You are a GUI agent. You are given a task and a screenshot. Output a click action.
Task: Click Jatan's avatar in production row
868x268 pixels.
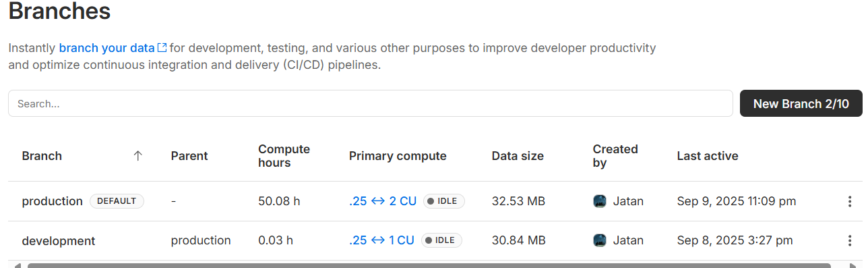[600, 201]
